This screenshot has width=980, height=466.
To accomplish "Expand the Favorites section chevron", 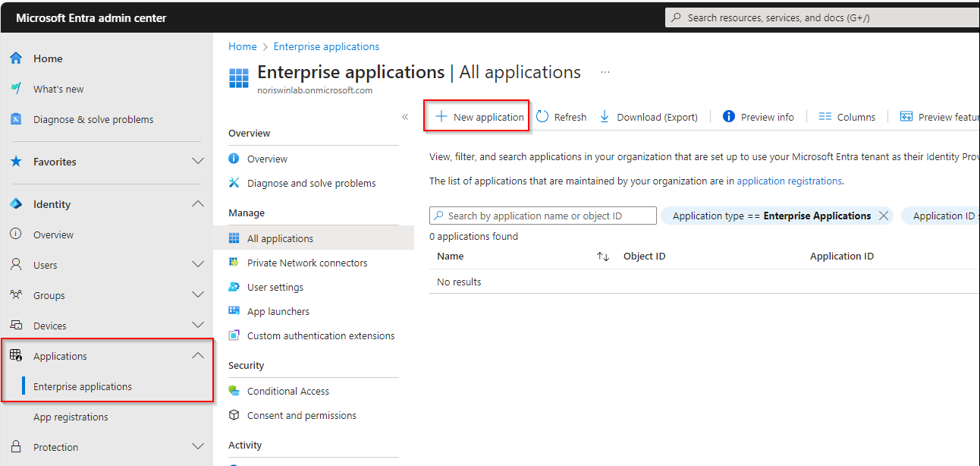I will 198,161.
